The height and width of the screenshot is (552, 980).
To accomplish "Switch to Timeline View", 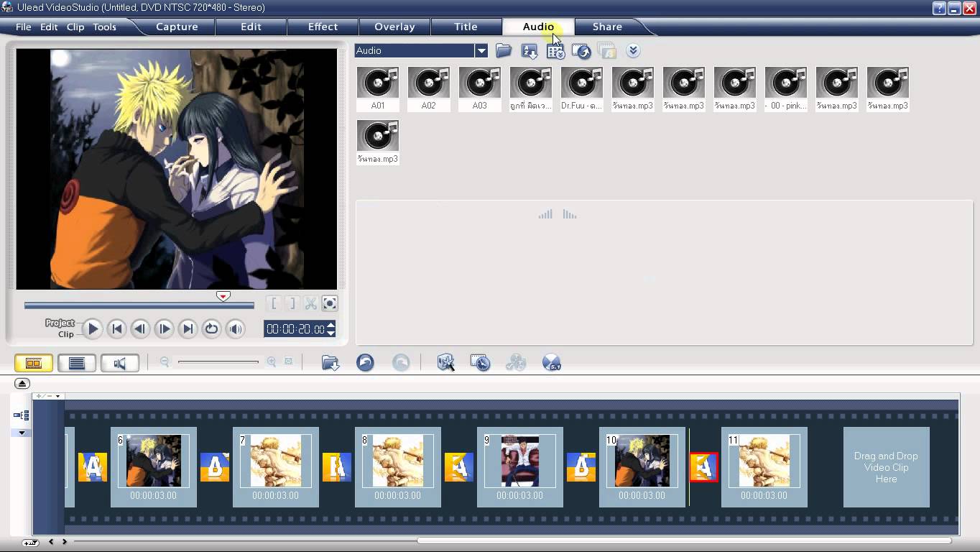I will pyautogui.click(x=77, y=363).
